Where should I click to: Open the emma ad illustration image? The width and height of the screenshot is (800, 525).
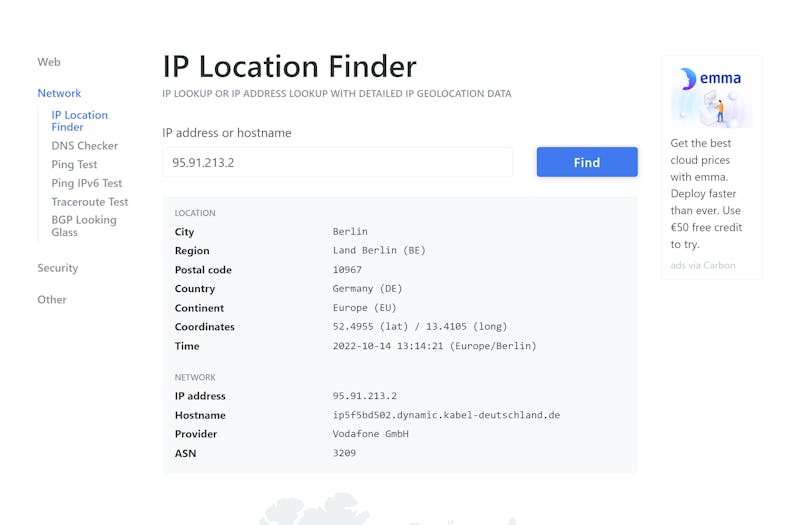tap(711, 96)
